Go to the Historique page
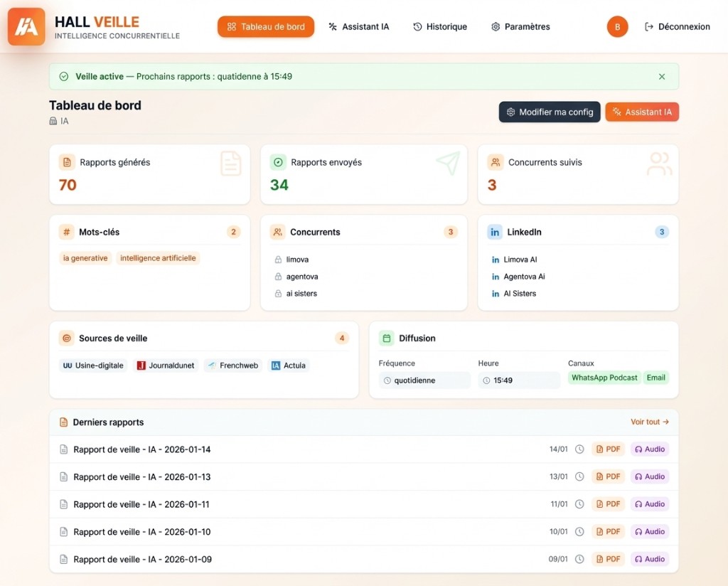The width and height of the screenshot is (728, 586). point(440,26)
